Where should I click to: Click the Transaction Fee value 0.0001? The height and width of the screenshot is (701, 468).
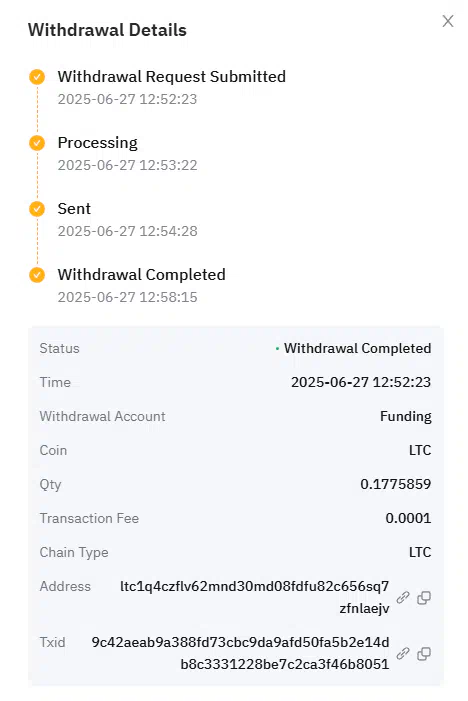click(x=408, y=518)
